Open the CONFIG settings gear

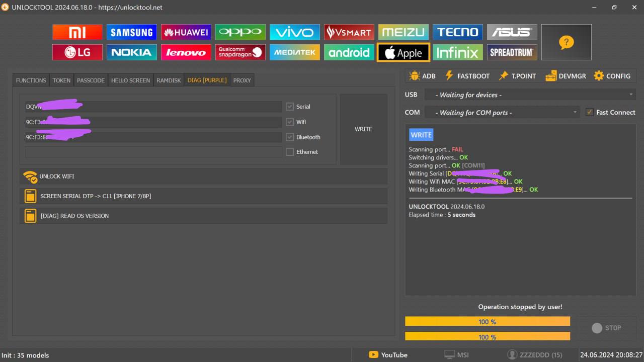[x=612, y=76]
